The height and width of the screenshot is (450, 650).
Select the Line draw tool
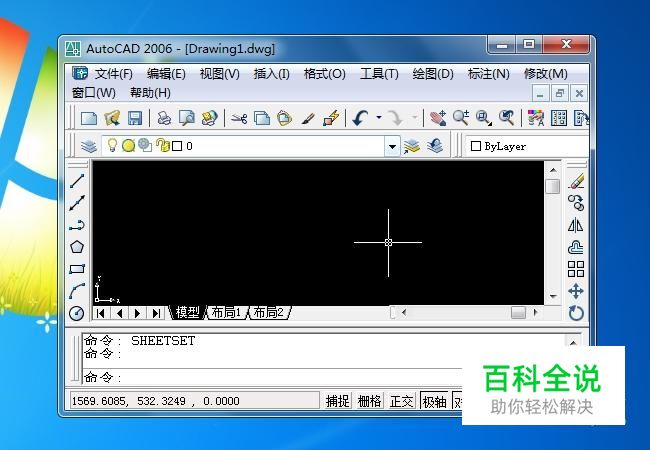pos(77,181)
